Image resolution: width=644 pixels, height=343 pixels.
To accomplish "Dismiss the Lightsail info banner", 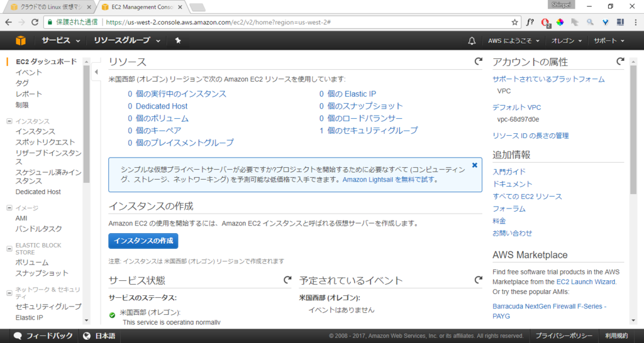I will coord(475,165).
